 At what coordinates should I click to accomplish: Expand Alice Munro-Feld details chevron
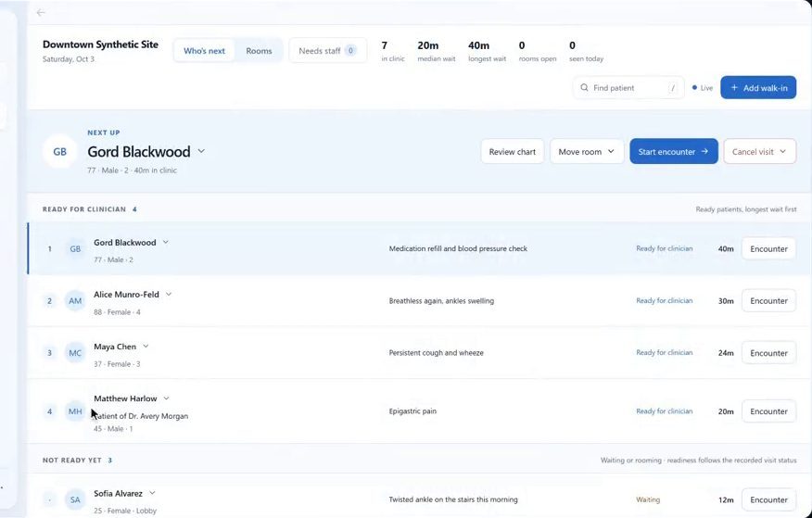click(x=169, y=294)
